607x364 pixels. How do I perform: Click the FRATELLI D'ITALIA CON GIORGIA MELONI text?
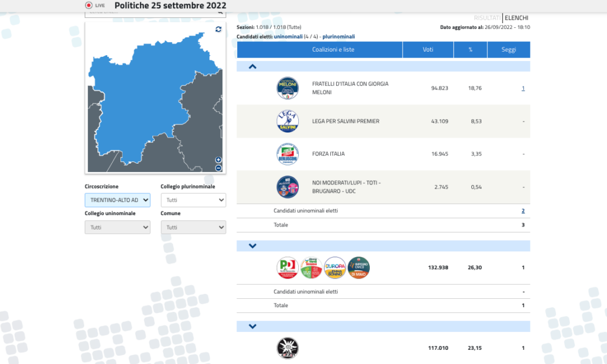(350, 88)
